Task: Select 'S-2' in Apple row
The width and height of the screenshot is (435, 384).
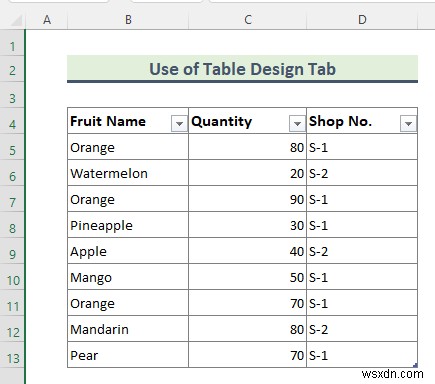Action: (x=362, y=251)
